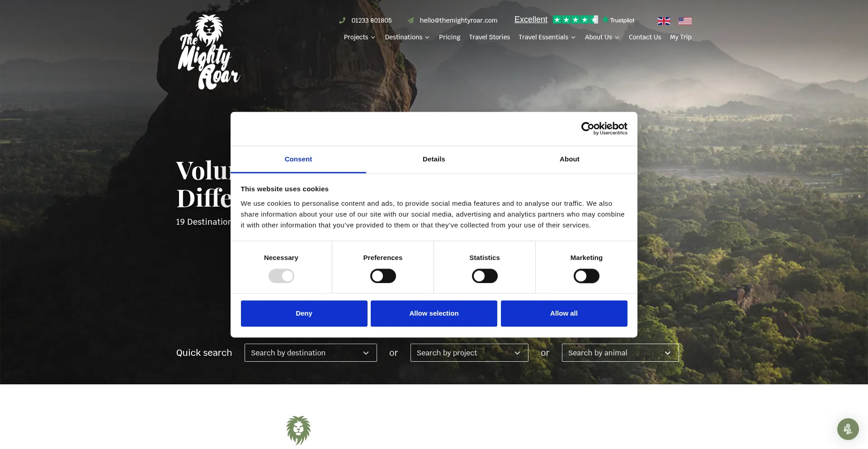Click the green lion head emblem

[x=298, y=430]
